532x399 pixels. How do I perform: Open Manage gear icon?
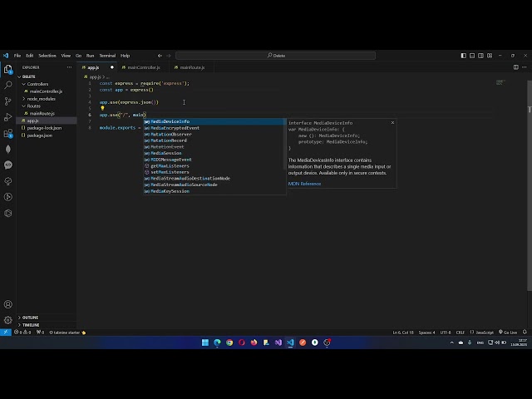coord(8,320)
